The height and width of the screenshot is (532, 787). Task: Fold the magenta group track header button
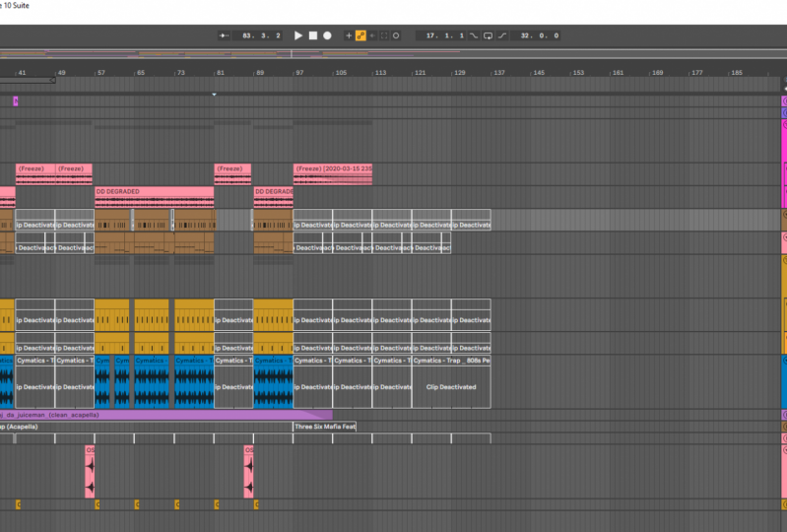point(784,124)
